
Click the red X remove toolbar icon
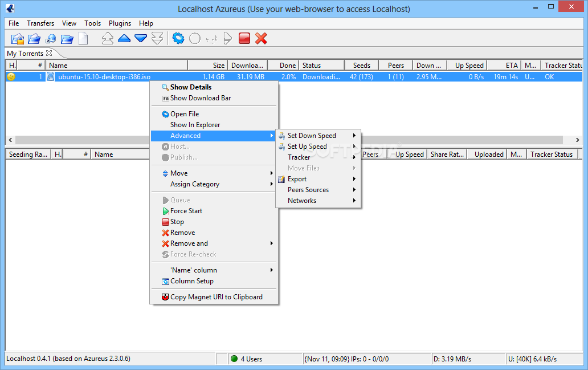coord(261,38)
